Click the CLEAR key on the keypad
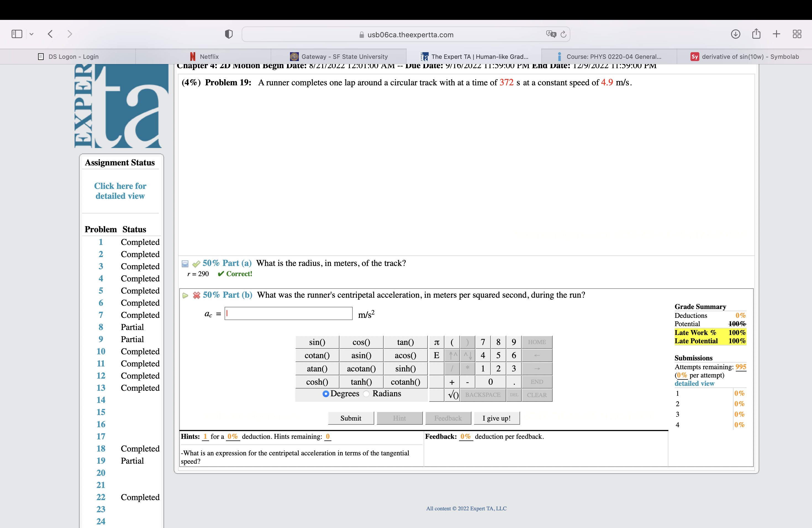This screenshot has width=812, height=528. 537,395
